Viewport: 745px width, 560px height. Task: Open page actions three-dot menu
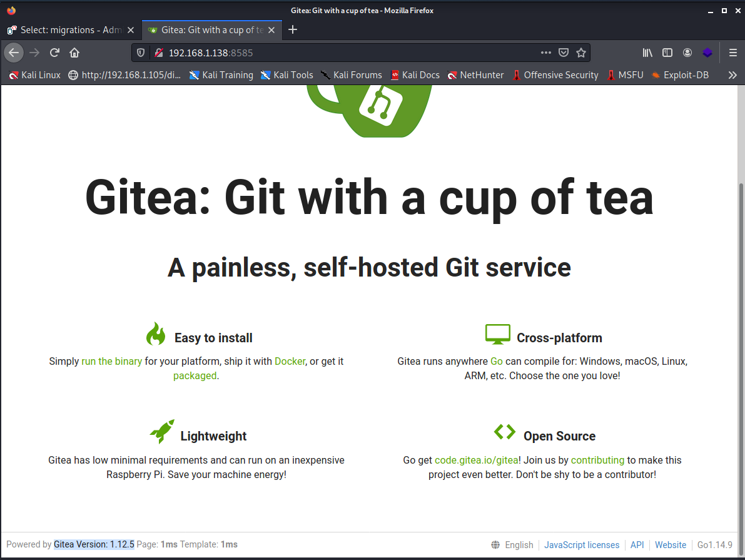[546, 53]
